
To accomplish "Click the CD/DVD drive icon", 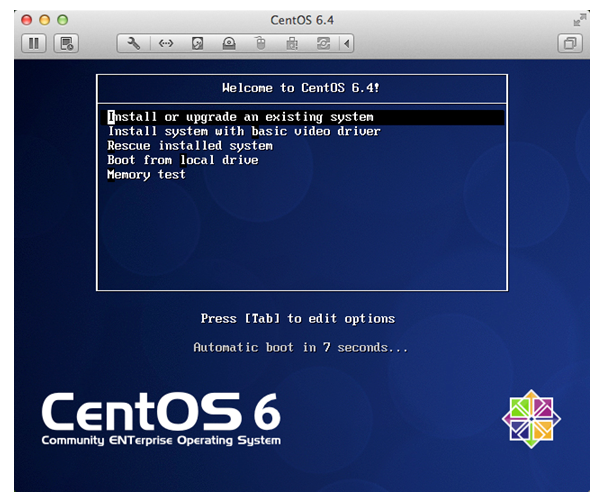I will click(x=229, y=44).
